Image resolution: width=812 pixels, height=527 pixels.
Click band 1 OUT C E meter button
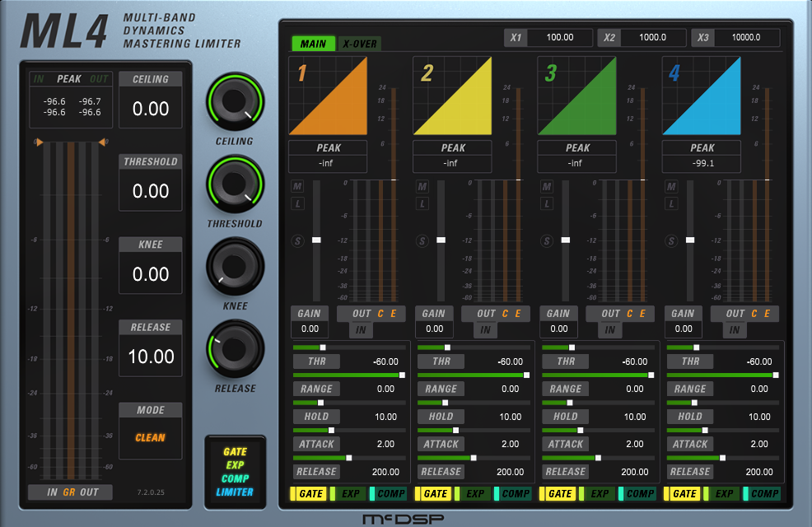[371, 314]
